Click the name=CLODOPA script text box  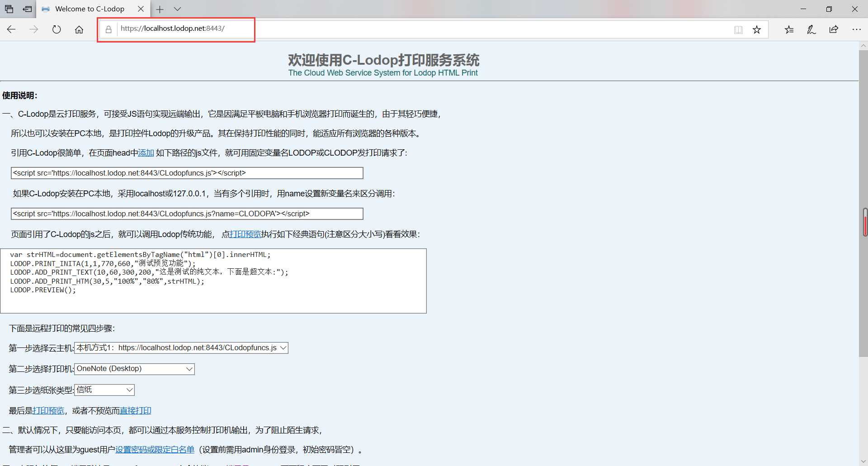pos(187,214)
